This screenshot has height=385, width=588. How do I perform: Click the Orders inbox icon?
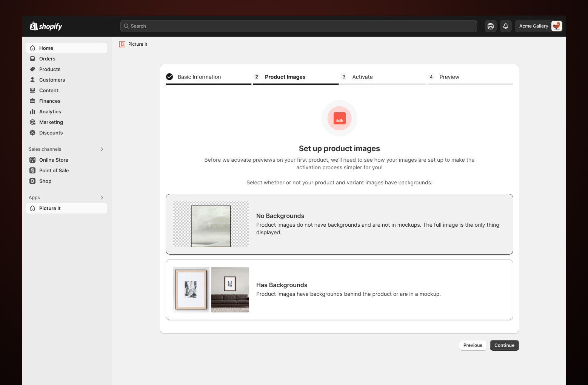coord(32,59)
